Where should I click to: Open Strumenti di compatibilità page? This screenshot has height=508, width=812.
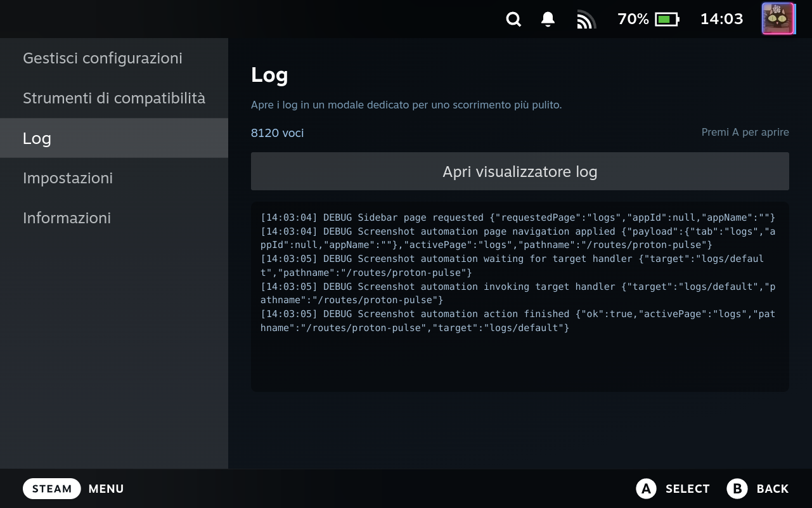(114, 98)
